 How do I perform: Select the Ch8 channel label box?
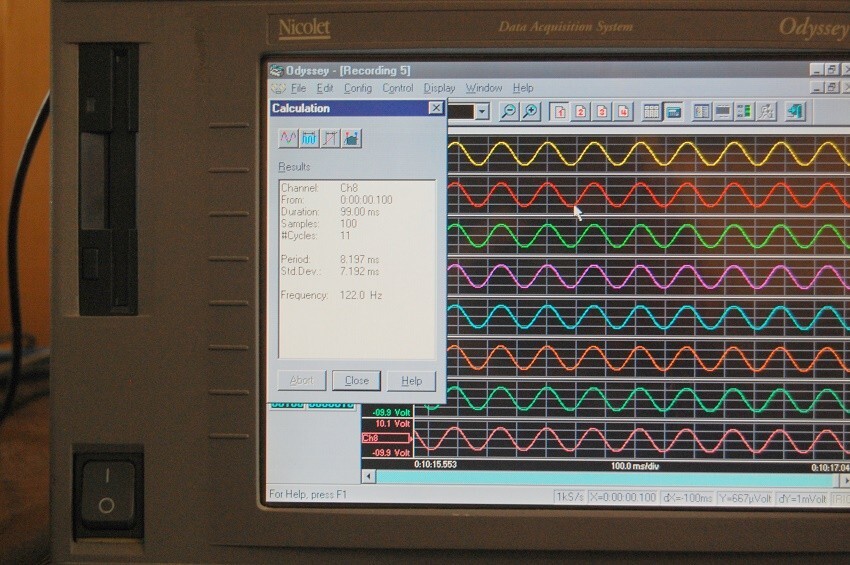click(386, 438)
